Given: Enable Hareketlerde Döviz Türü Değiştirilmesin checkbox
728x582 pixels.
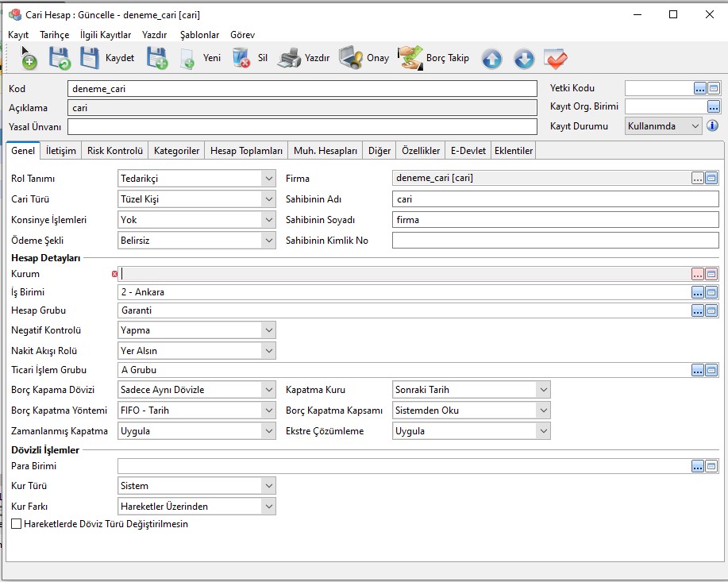Looking at the screenshot, I should tap(17, 524).
